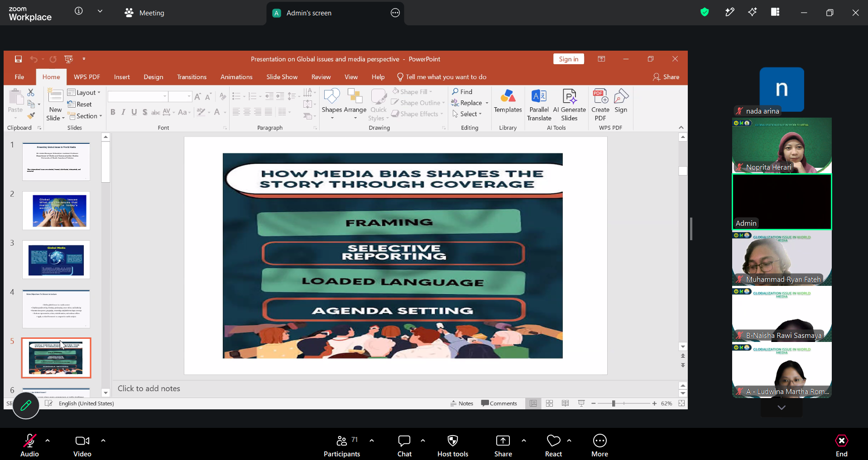Expand Audio options caret
868x460 pixels.
[48, 440]
